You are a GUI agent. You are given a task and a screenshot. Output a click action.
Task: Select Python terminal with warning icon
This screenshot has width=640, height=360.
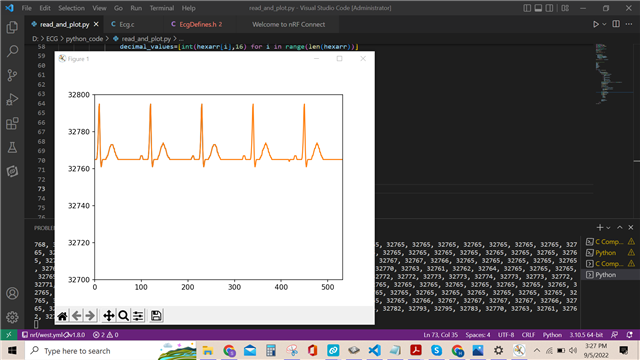coord(610,253)
